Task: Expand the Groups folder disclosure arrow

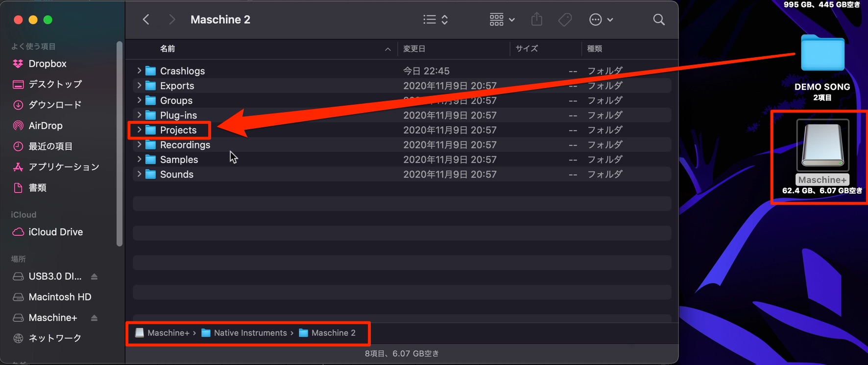Action: coord(139,100)
